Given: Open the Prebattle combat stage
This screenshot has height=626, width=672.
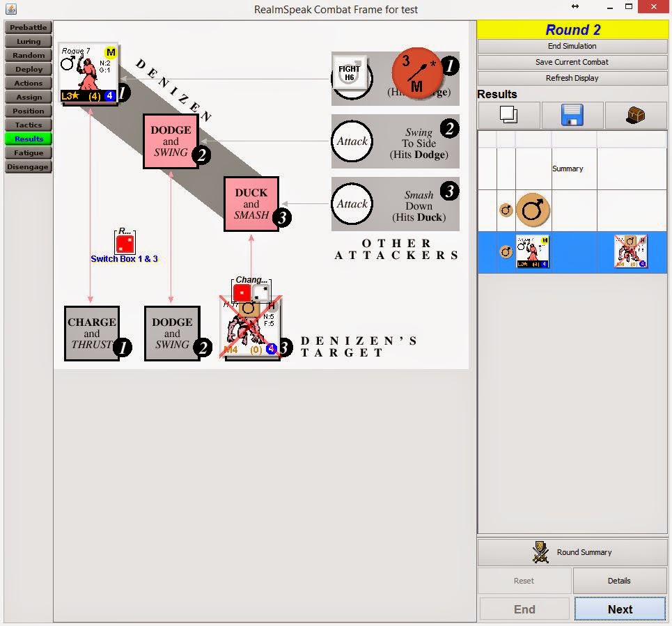Looking at the screenshot, I should click(29, 27).
